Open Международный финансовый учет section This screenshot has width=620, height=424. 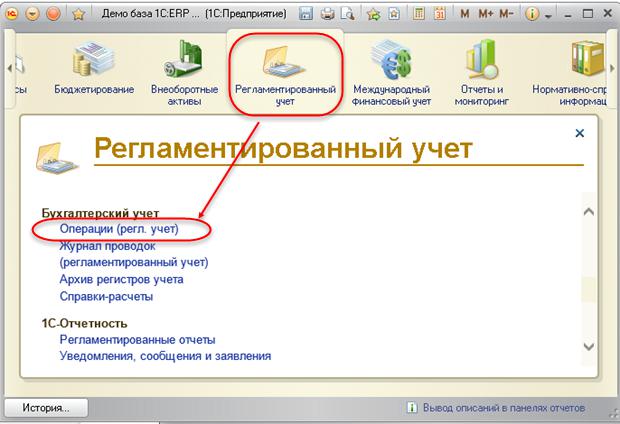coord(391,72)
